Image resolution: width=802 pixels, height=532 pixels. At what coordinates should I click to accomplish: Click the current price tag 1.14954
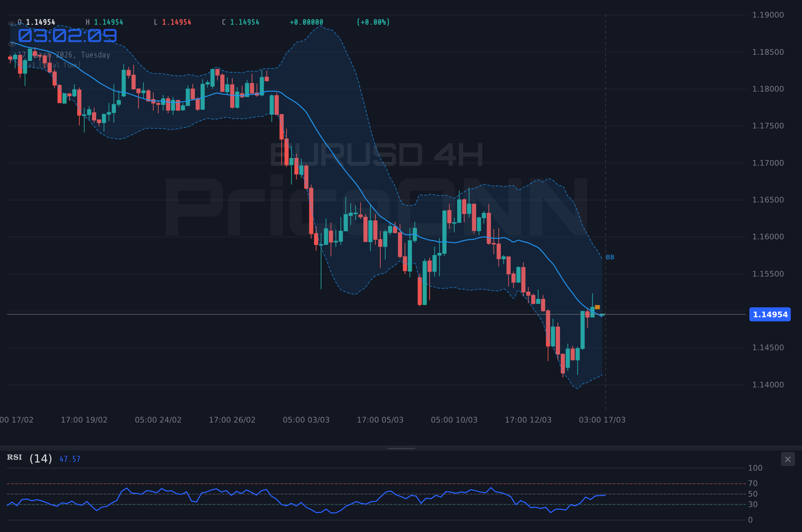click(x=770, y=314)
